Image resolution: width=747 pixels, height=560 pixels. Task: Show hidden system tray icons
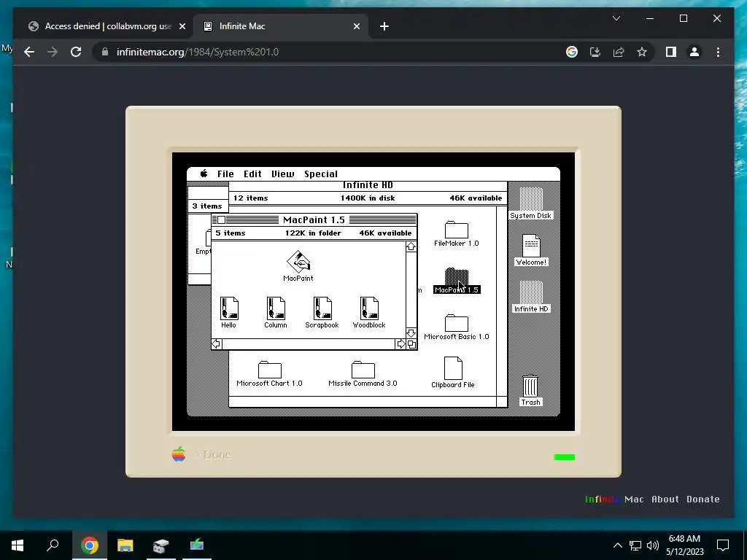click(x=617, y=545)
